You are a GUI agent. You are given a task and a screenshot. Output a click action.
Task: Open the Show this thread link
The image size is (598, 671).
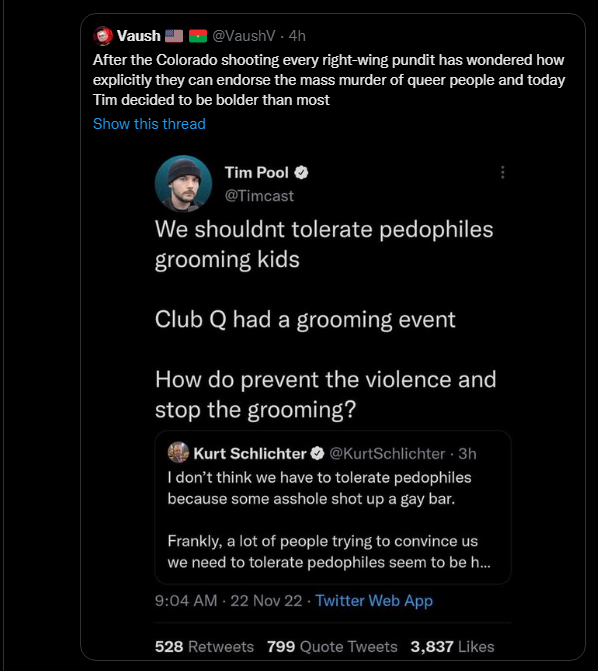[x=149, y=124]
